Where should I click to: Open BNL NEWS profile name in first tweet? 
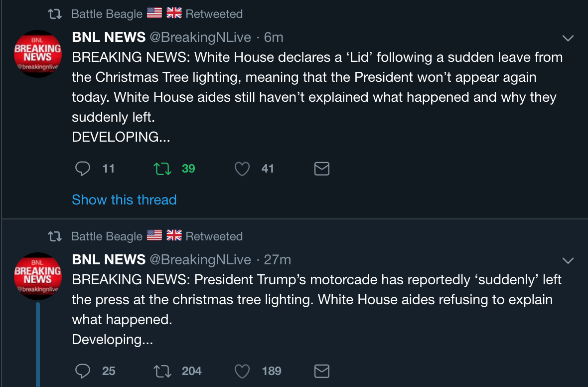coord(109,37)
